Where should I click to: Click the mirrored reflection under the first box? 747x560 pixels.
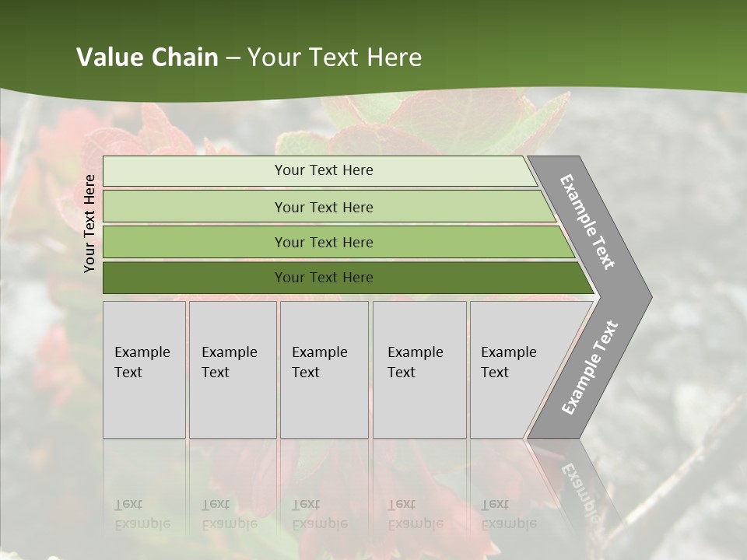point(142,513)
